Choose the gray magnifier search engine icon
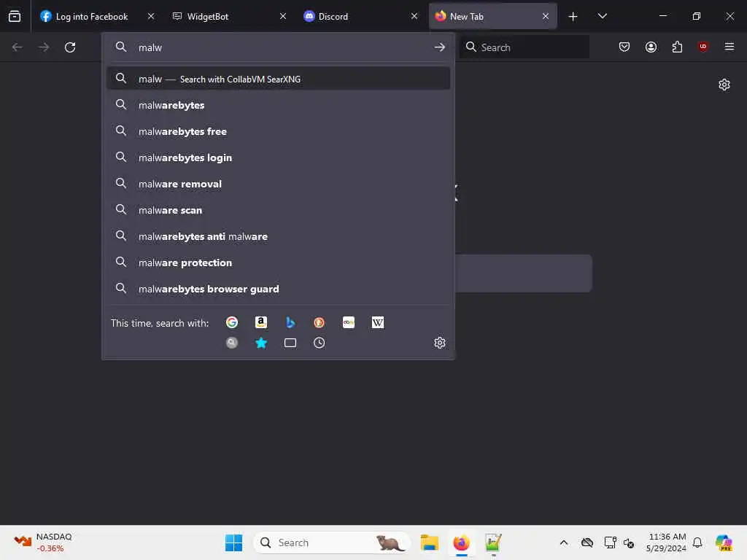Screen dimensions: 747x560 pyautogui.click(x=231, y=343)
